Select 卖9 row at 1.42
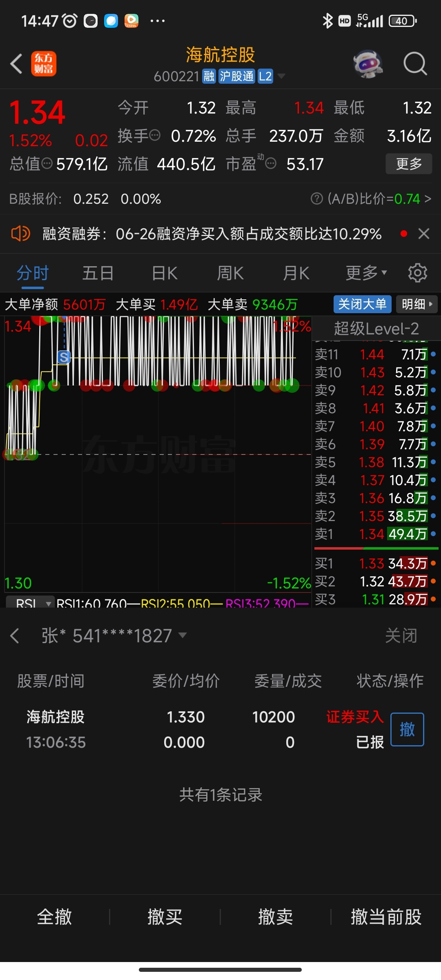 375,390
